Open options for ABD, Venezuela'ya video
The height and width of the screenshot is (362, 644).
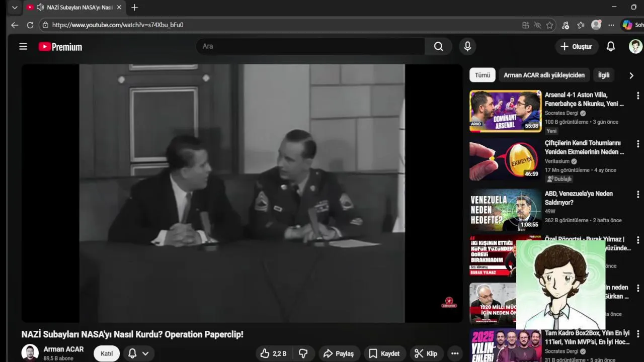[638, 194]
